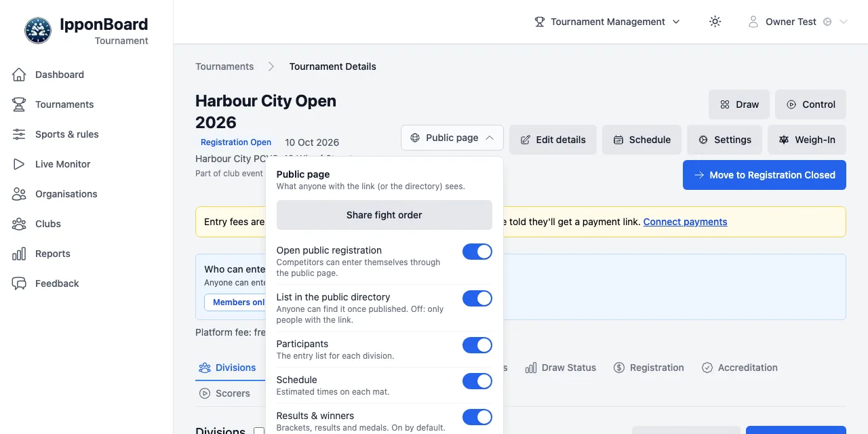Click the grid icon on Draw button
Viewport: 868px width, 434px height.
click(725, 104)
